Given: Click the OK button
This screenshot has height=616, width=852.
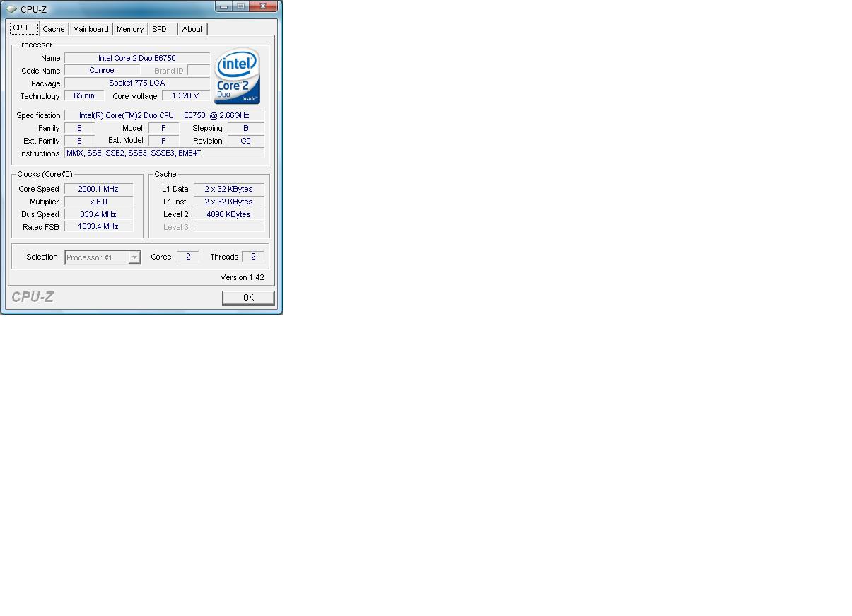Looking at the screenshot, I should coord(248,298).
